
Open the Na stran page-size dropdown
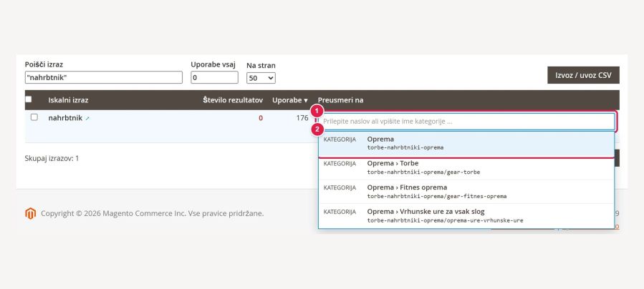261,78
